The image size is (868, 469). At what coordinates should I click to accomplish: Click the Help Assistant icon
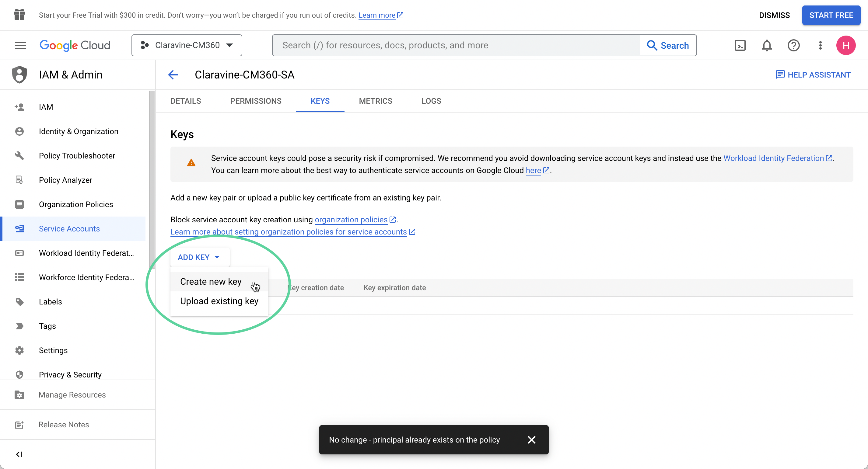[780, 75]
